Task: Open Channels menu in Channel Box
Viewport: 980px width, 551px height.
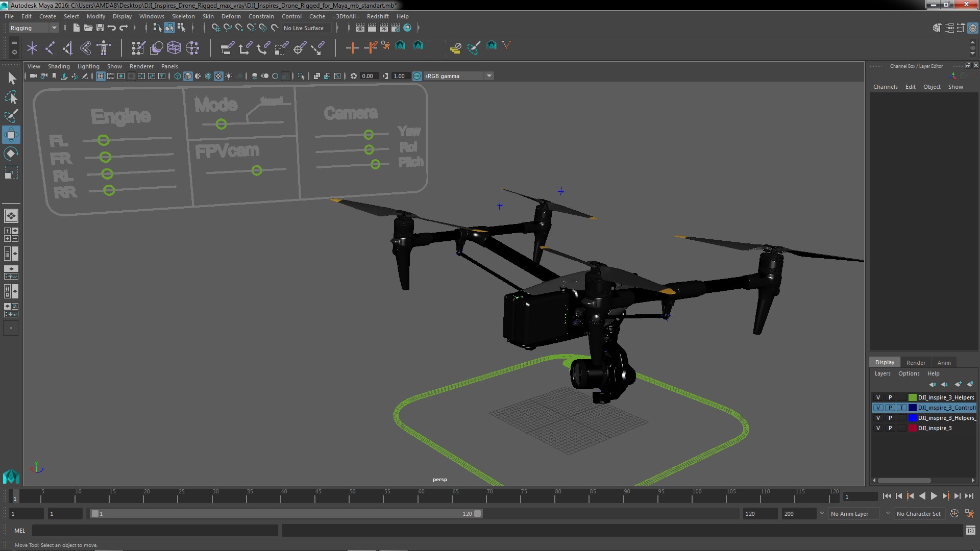Action: point(885,87)
